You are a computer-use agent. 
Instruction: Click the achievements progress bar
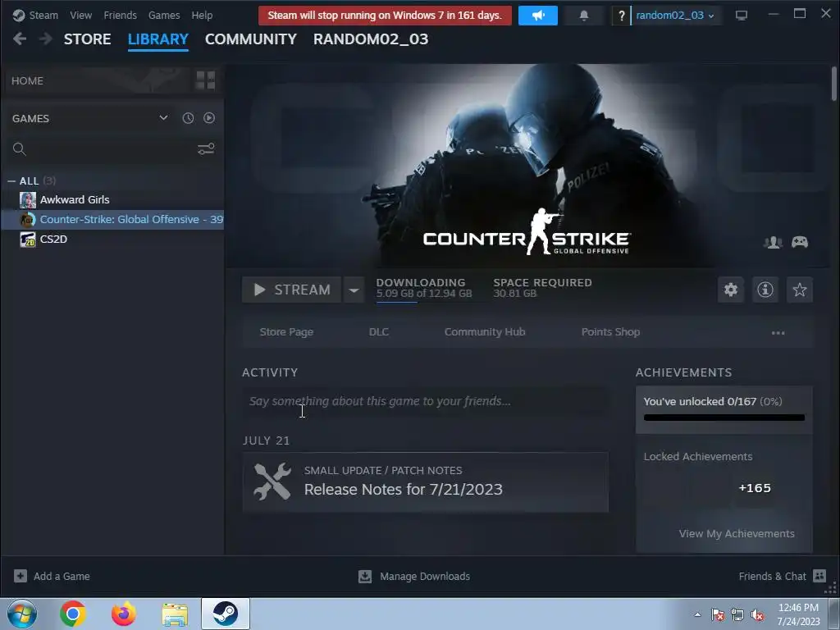724,418
